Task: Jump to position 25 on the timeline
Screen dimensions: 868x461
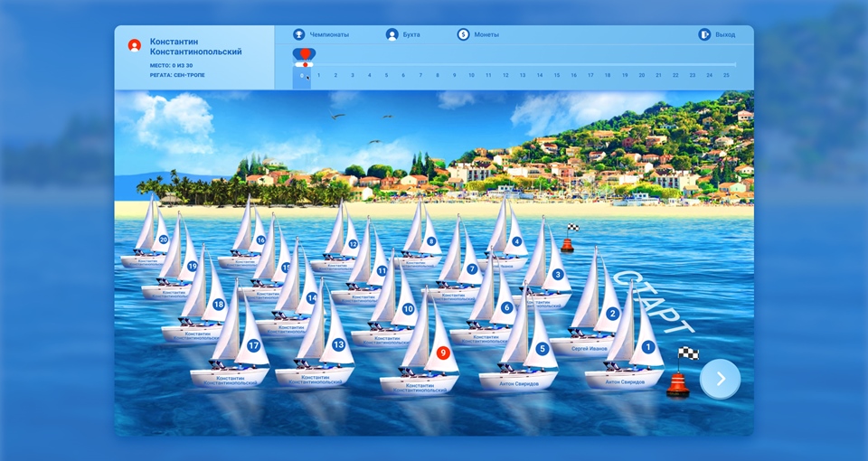Action: [726, 75]
